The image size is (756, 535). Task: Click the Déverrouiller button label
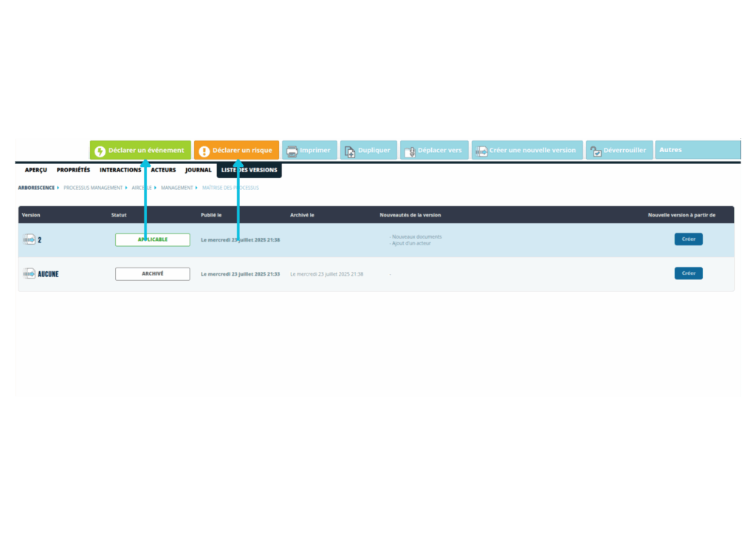pyautogui.click(x=625, y=151)
